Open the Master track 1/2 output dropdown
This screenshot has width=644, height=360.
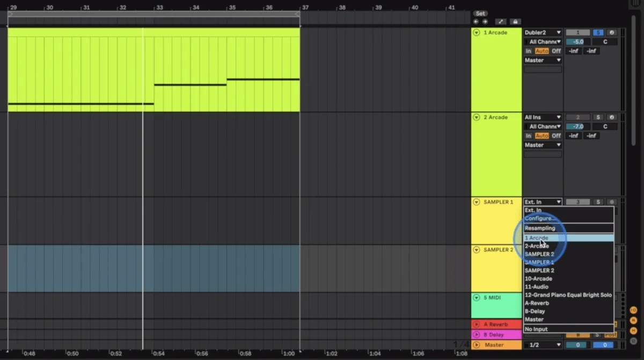click(x=543, y=345)
